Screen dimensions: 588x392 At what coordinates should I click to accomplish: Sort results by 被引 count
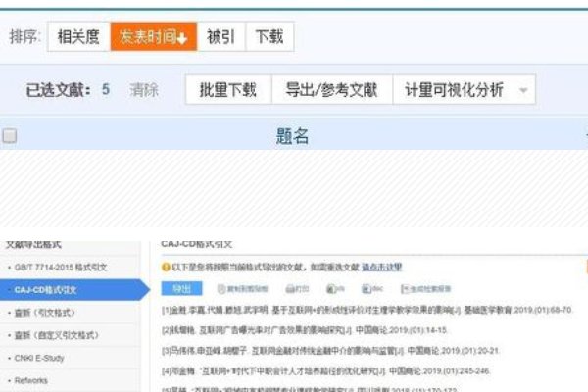click(x=220, y=37)
